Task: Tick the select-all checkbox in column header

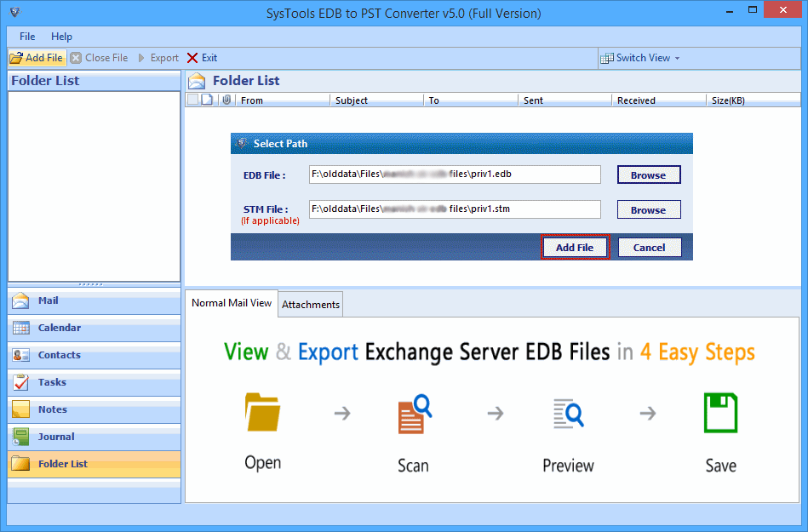Action: coord(192,100)
